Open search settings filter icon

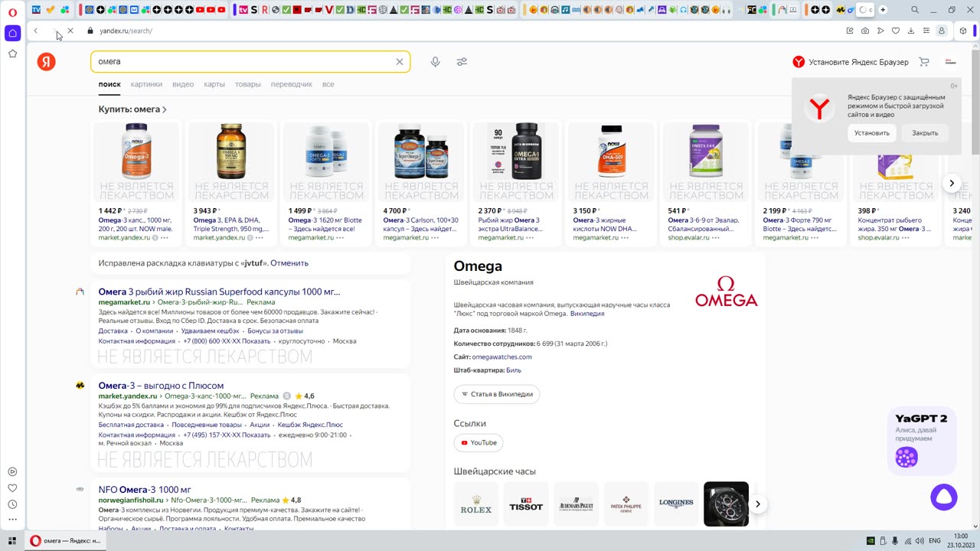pos(462,61)
